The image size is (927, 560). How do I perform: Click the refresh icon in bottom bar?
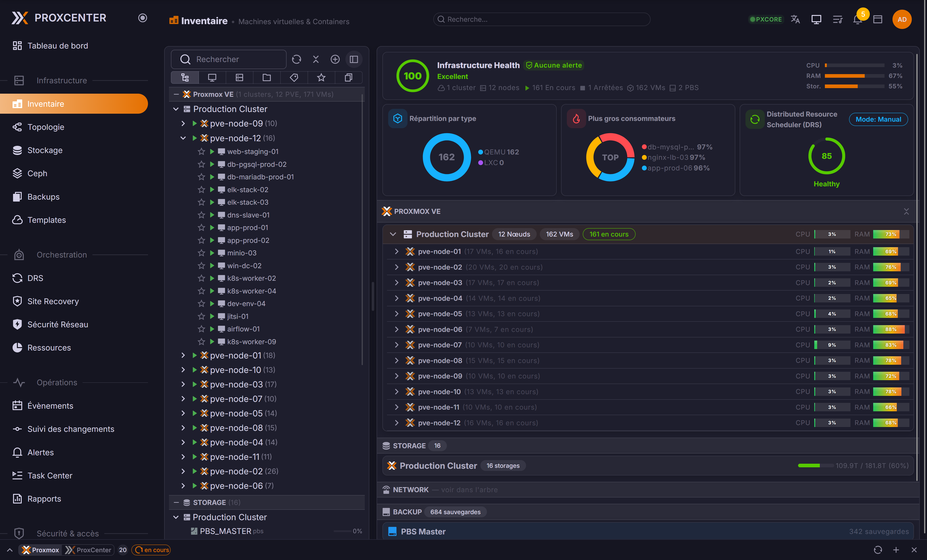878,550
